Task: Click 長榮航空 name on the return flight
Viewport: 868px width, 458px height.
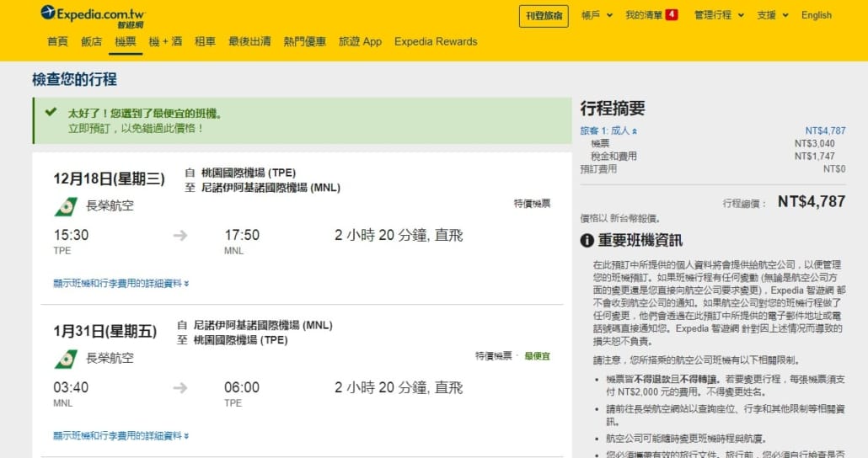Action: pos(110,359)
